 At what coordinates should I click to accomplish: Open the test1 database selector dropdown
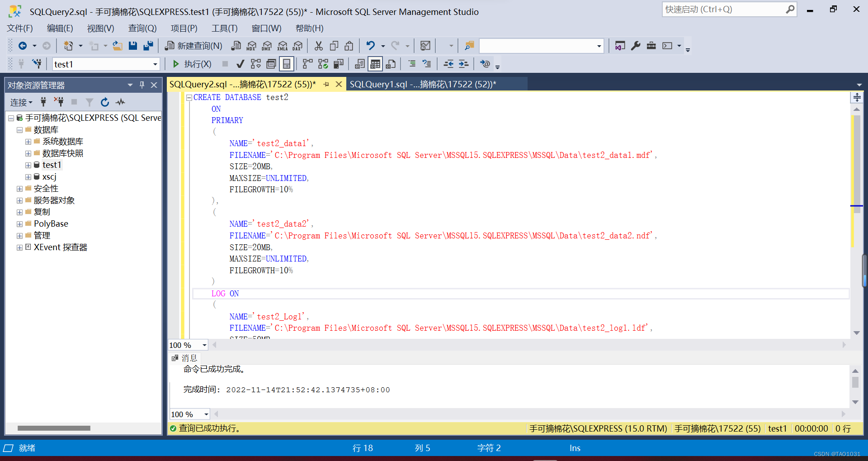point(155,64)
